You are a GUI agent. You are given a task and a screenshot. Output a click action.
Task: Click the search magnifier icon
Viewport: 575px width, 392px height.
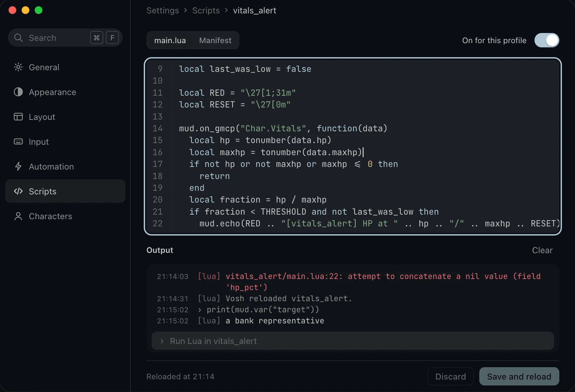pyautogui.click(x=18, y=38)
